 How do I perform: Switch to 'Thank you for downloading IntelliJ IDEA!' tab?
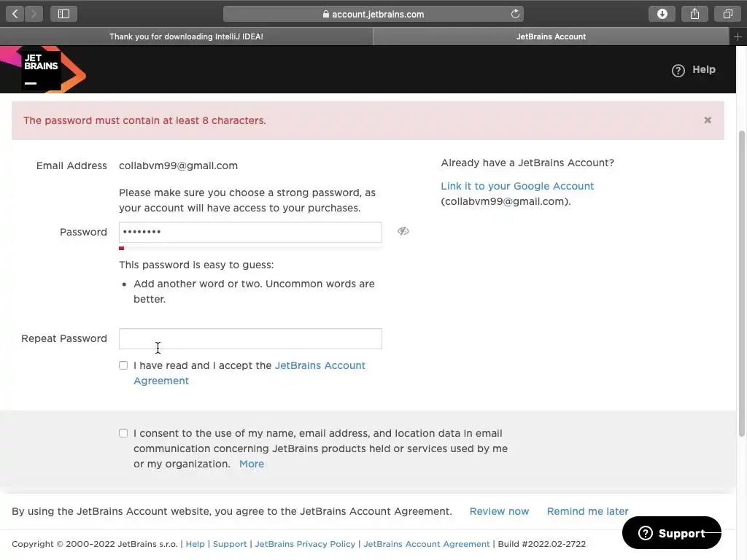click(186, 36)
